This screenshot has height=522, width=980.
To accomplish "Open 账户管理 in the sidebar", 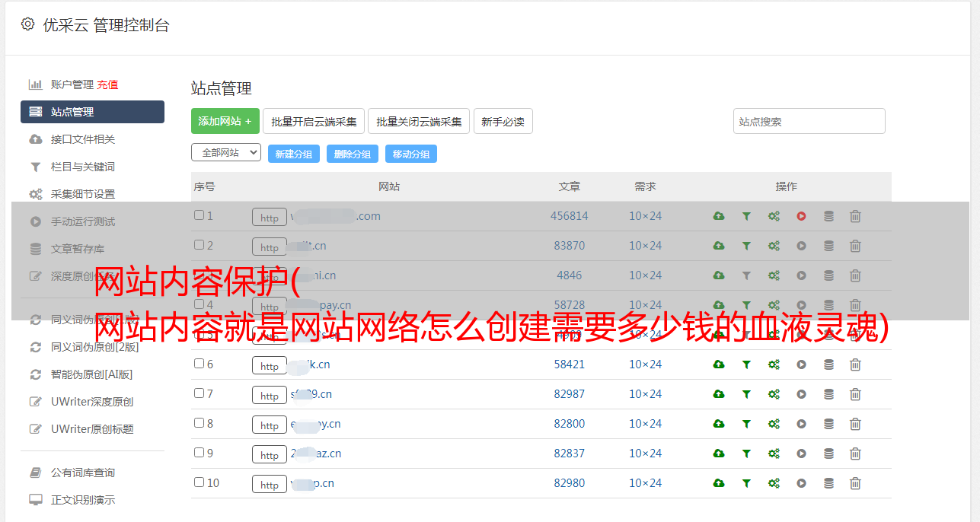I will coord(72,84).
